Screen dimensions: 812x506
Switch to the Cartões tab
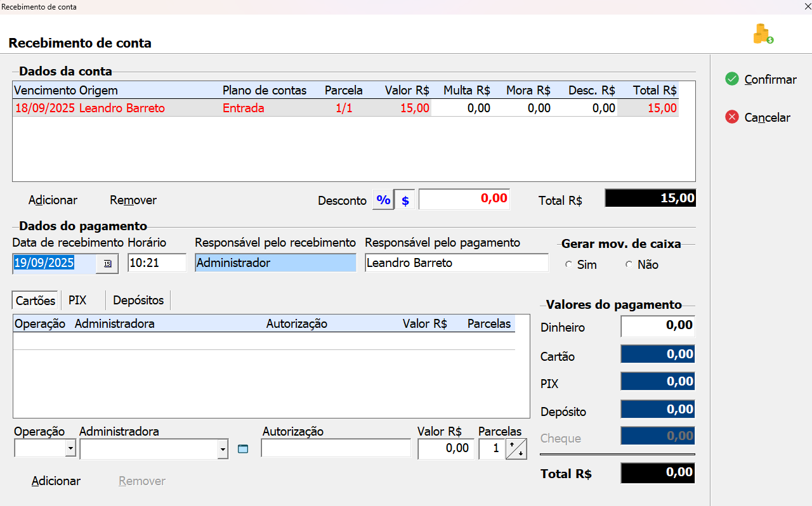(35, 300)
